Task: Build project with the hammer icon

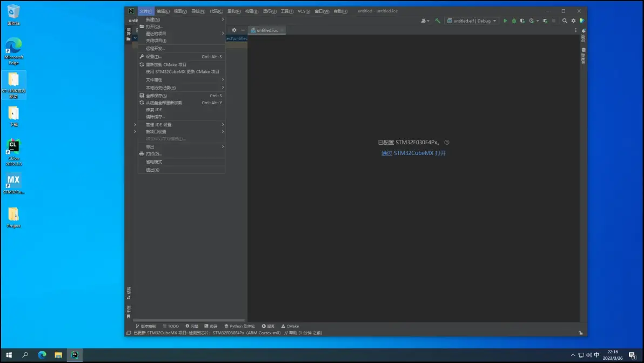Action: 438,21
